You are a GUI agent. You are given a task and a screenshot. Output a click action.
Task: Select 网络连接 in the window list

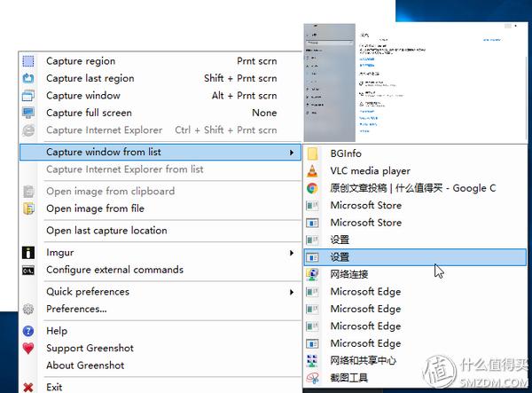(415, 274)
